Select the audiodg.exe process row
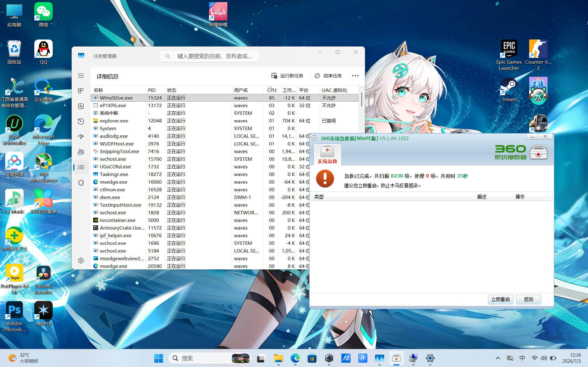 [x=200, y=136]
